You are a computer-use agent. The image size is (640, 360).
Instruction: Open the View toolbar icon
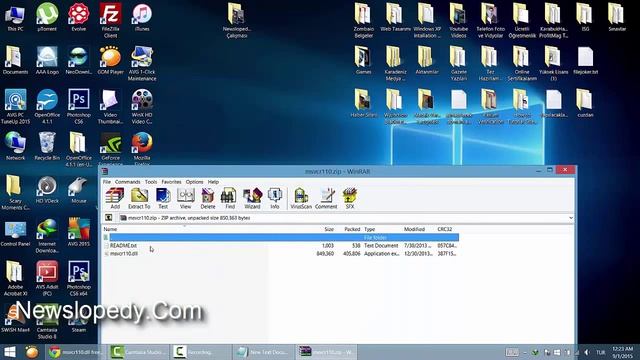[185, 199]
